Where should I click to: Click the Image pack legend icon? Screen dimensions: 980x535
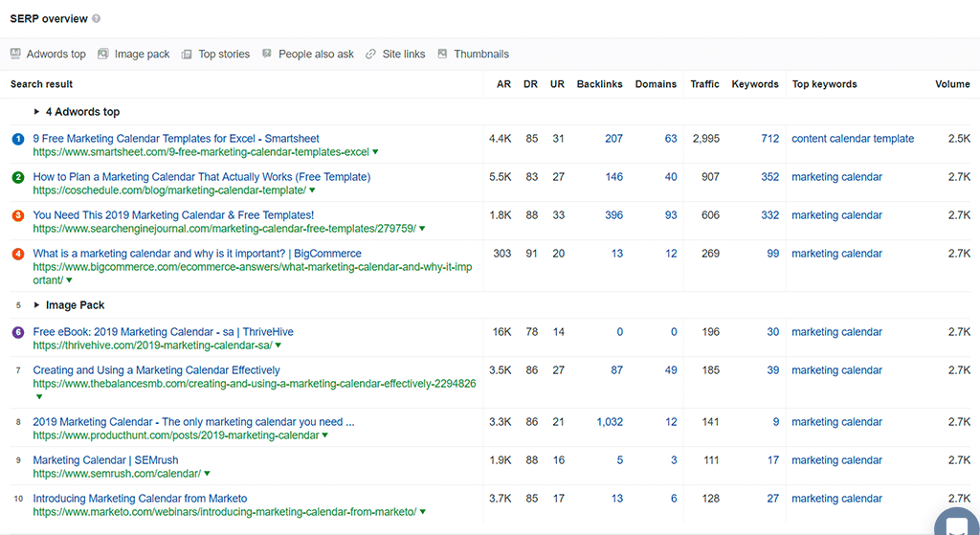pyautogui.click(x=103, y=54)
